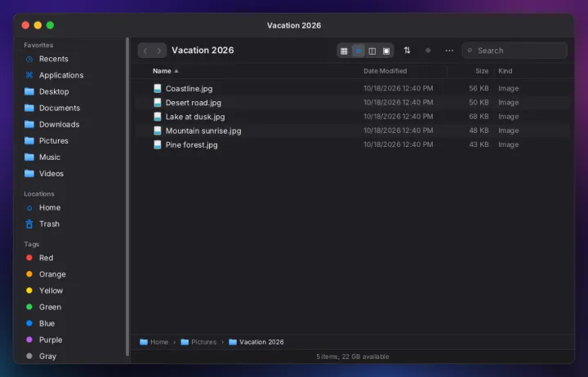
Task: Click the search magnifier icon
Action: (x=470, y=51)
